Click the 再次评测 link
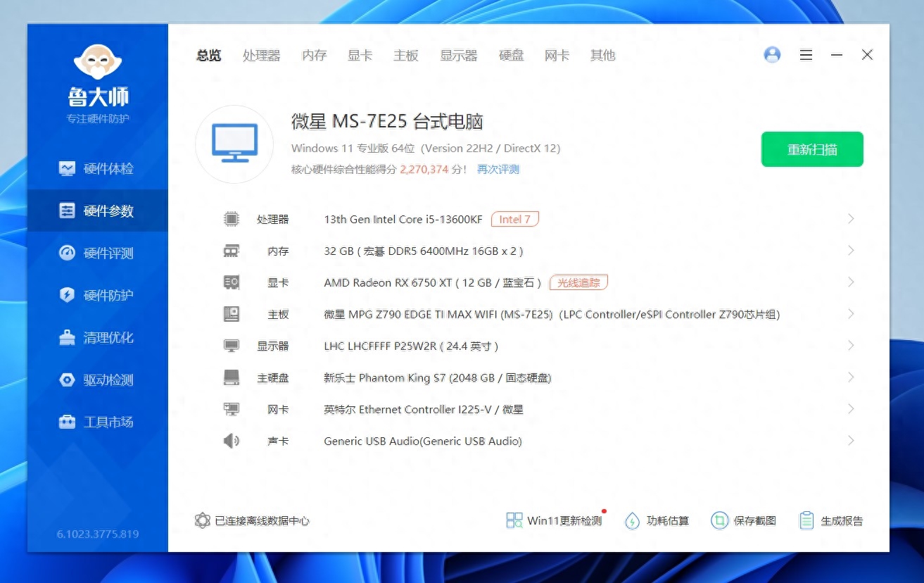Viewport: 924px width, 583px height. pyautogui.click(x=498, y=170)
